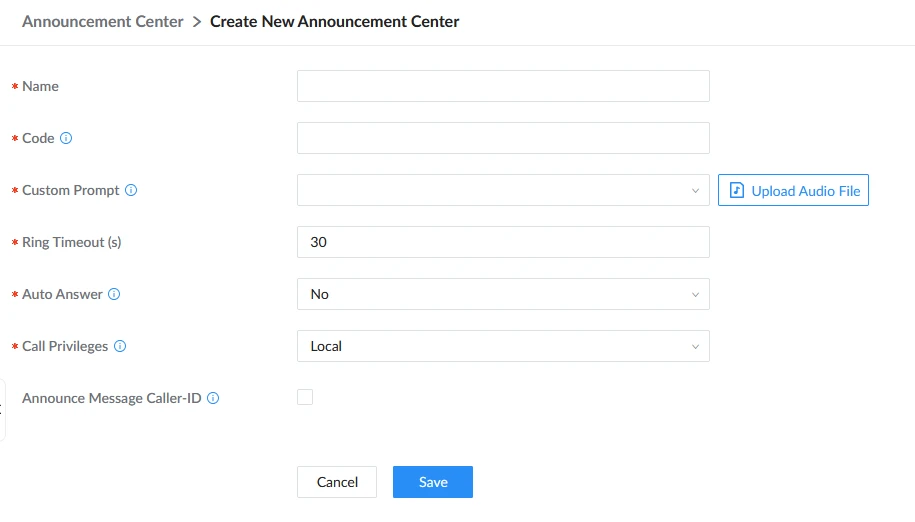Image resolution: width=915 pixels, height=522 pixels.
Task: Click the Code info icon
Action: (66, 138)
